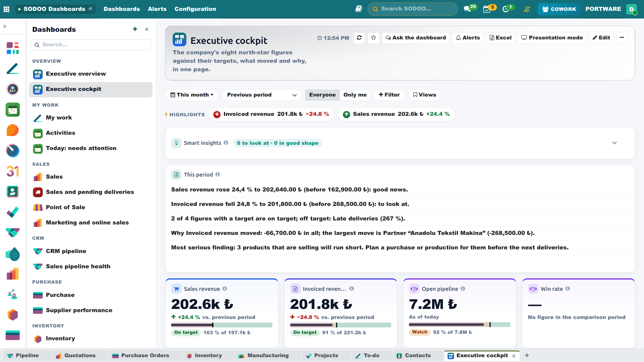Click the Smart insights info icon
Viewport: 644px width, 362px height.
pos(226,143)
